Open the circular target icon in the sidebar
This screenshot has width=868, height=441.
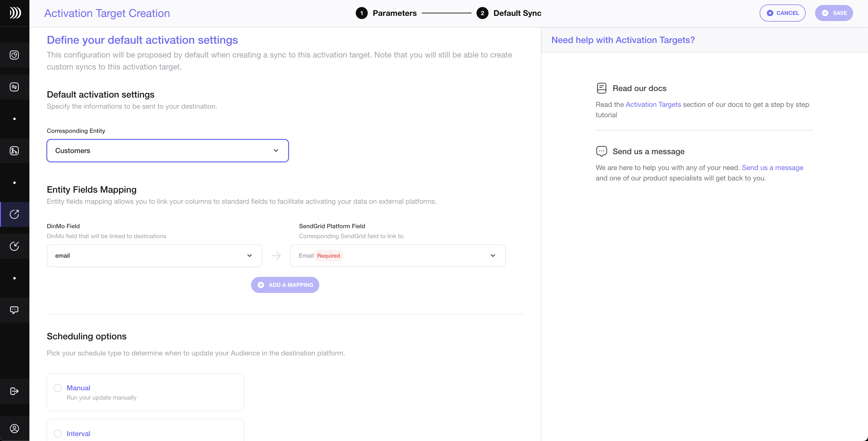(14, 55)
